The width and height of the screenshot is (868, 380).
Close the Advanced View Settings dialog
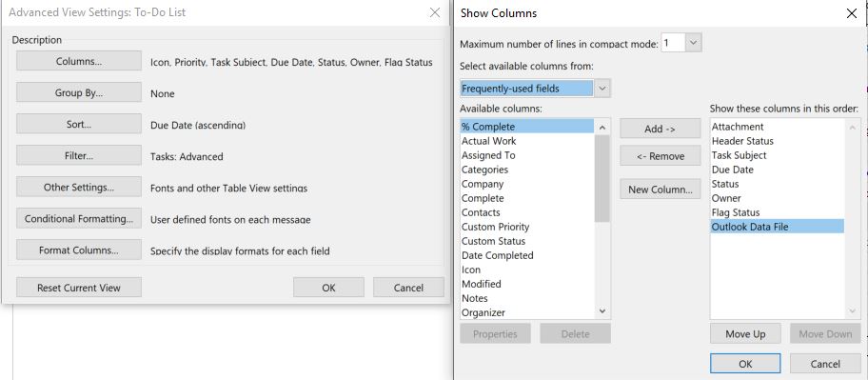(435, 12)
